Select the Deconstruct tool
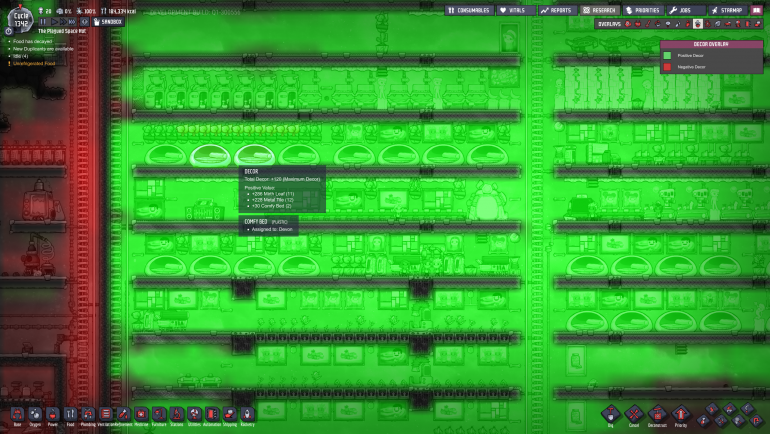Screen dimensions: 770x434 click(x=657, y=414)
